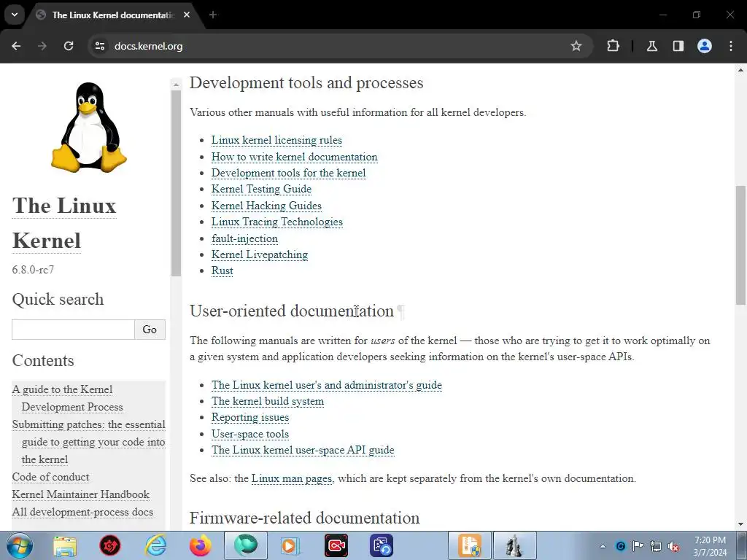747x560 pixels.
Task: Click the main page scrollbar thumb
Action: pos(740,245)
